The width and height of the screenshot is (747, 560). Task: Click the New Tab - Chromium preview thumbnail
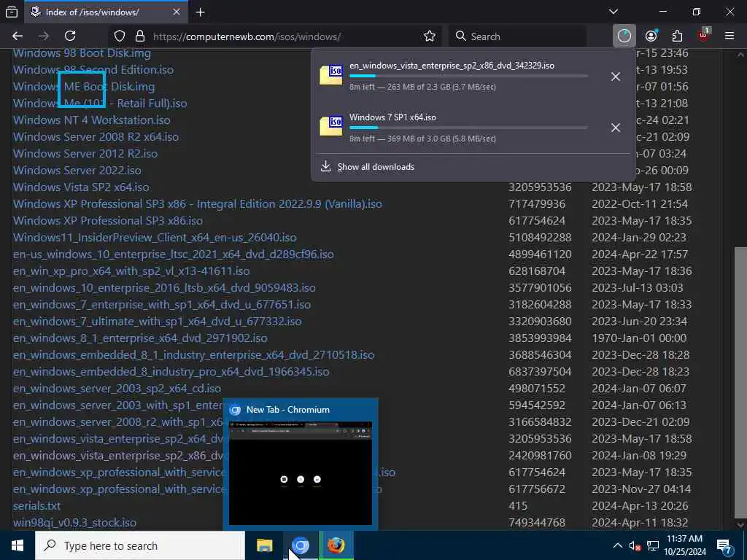tap(300, 472)
